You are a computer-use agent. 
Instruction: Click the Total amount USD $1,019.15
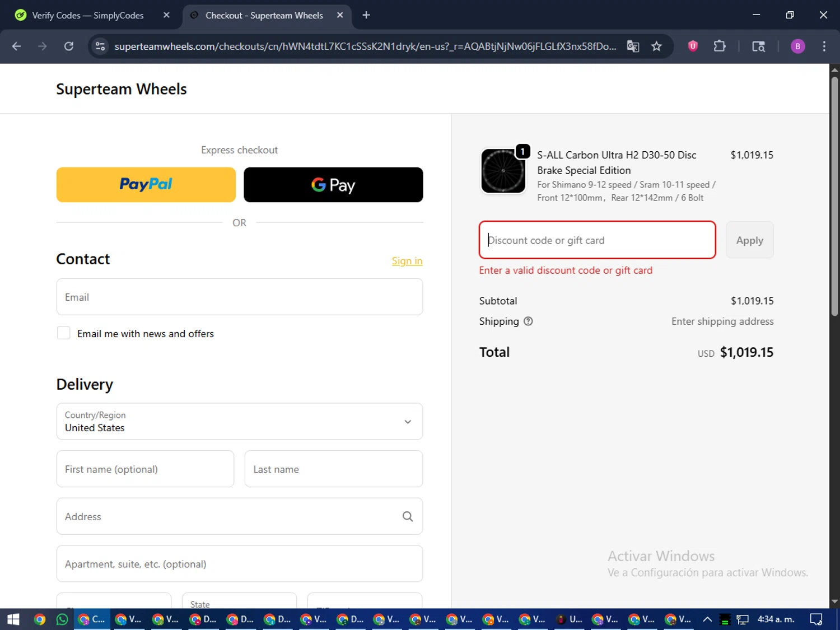click(735, 352)
